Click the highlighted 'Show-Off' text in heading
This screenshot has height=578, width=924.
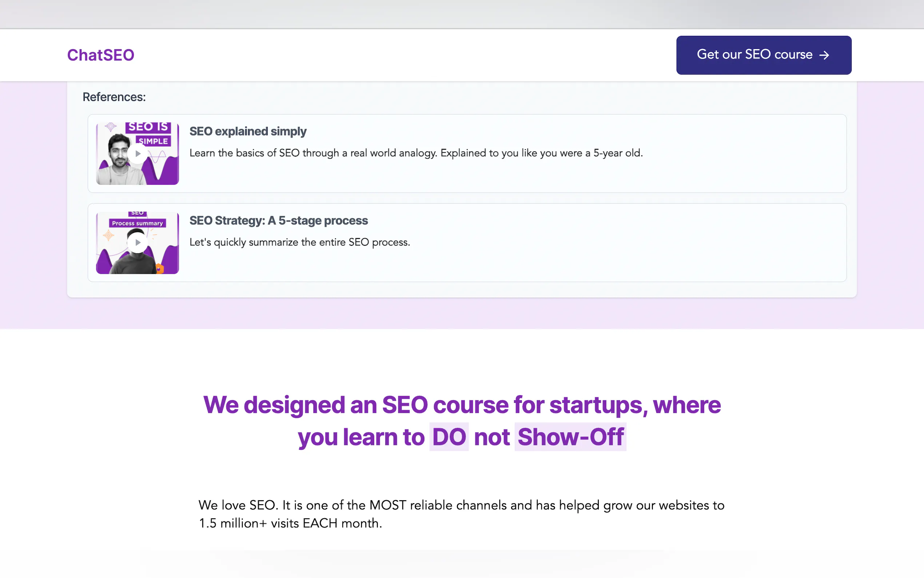click(570, 437)
